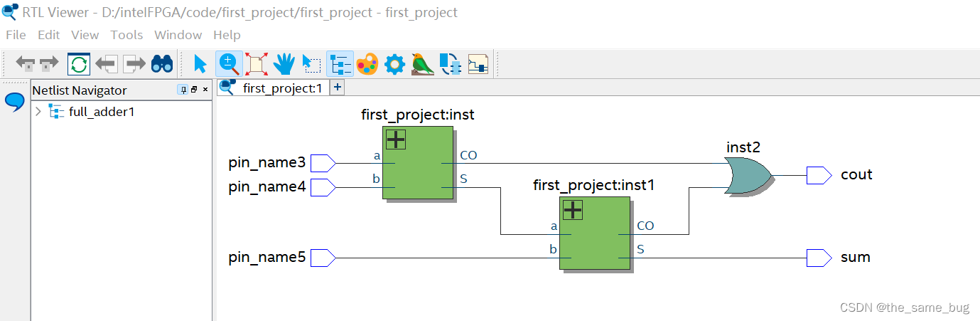Click the schematic export toolbar icon
980x321 pixels.
(x=478, y=64)
